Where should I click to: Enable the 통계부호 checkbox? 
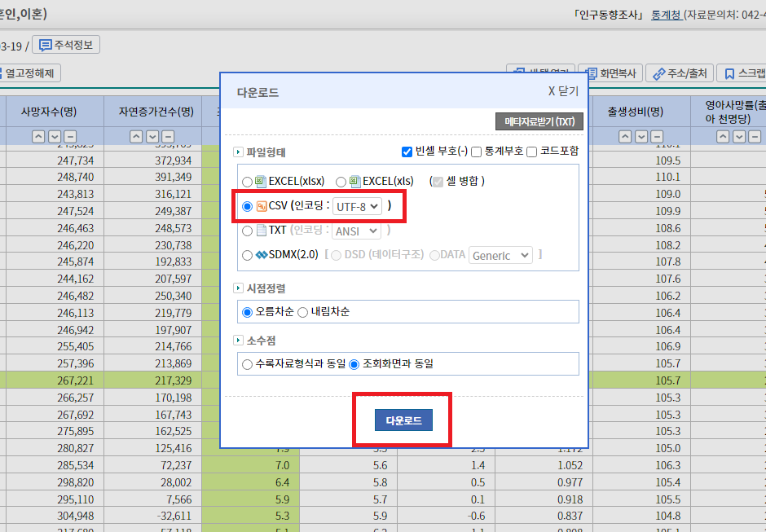tap(477, 152)
